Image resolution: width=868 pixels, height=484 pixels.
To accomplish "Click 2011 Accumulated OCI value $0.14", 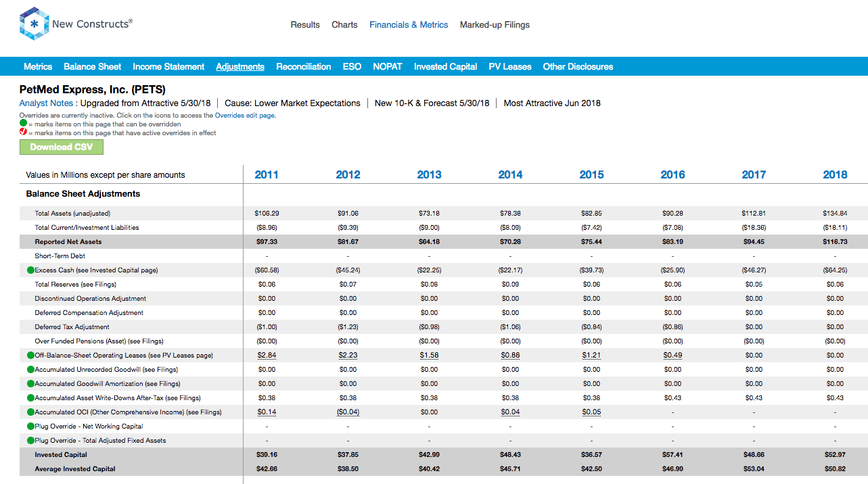I will pyautogui.click(x=267, y=412).
